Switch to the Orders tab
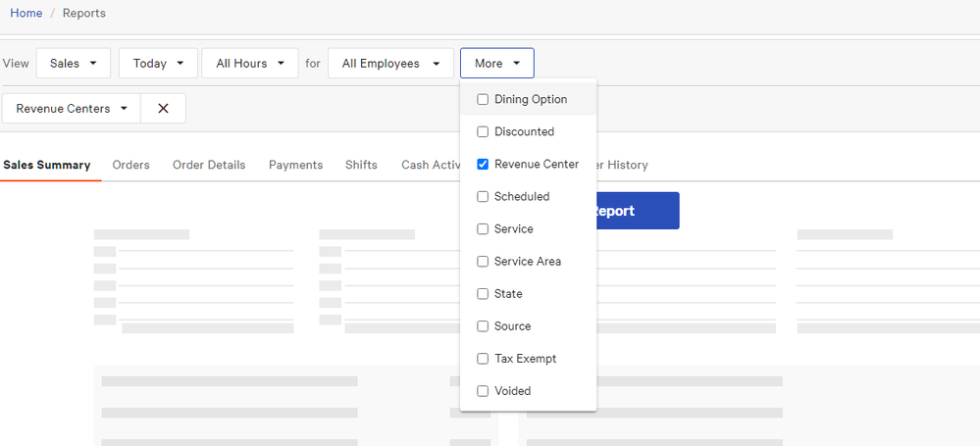 click(130, 165)
